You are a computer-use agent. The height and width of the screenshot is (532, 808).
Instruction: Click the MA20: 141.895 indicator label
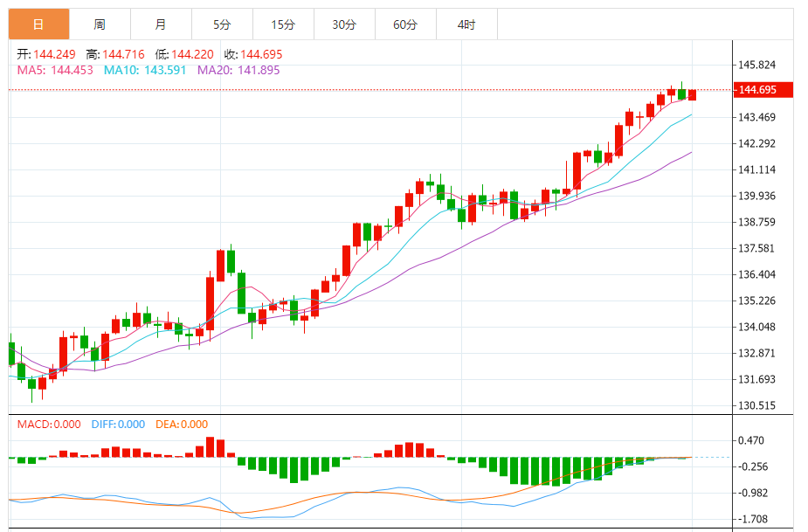238,70
